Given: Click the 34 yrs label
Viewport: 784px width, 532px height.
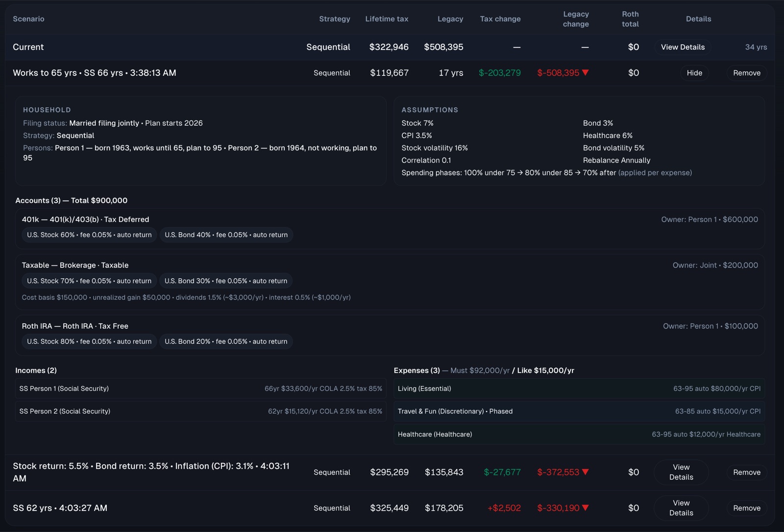Looking at the screenshot, I should (756, 47).
